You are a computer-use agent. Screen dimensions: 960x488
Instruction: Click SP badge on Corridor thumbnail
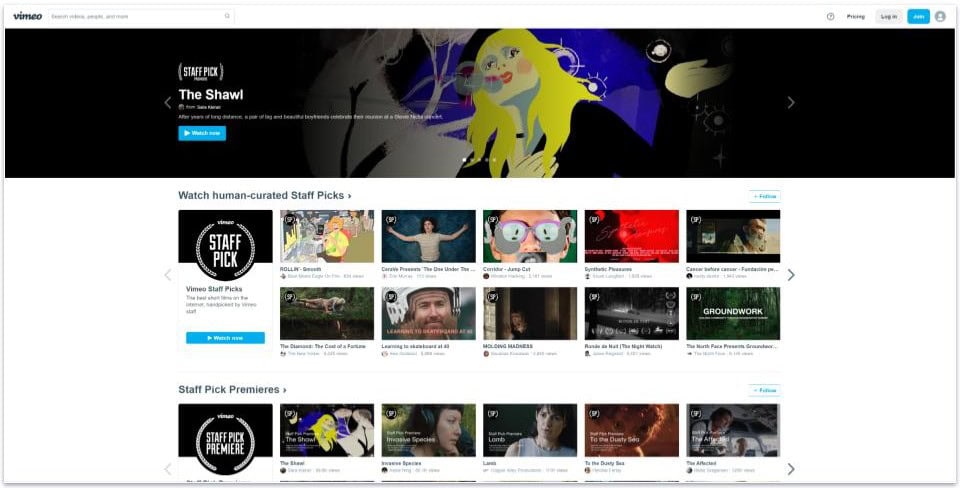[493, 219]
